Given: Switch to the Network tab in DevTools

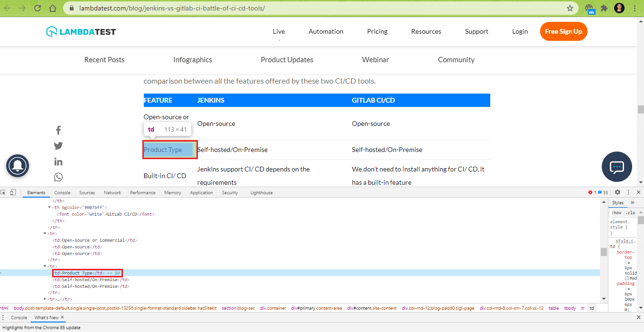Looking at the screenshot, I should 112,192.
